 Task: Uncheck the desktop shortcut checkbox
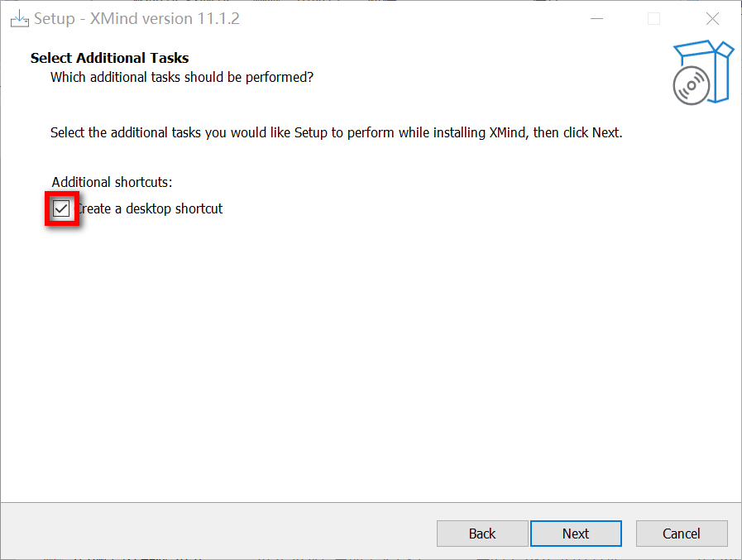point(61,208)
